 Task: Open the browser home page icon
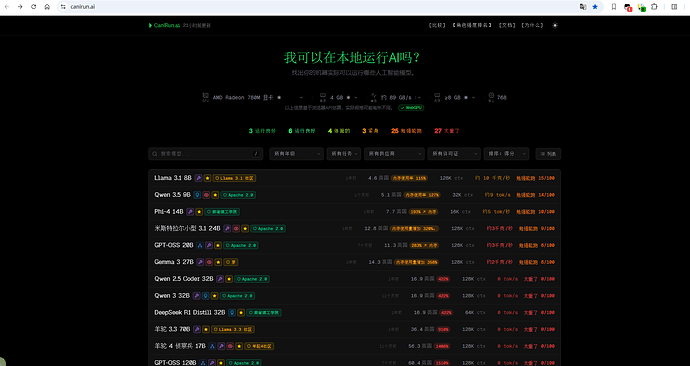(x=47, y=7)
